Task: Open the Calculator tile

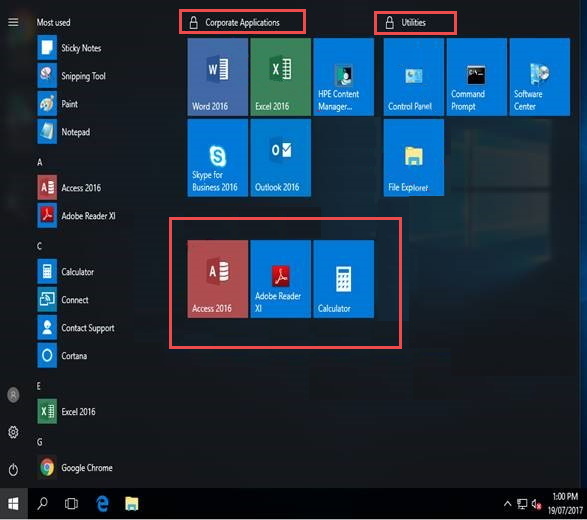Action: point(343,279)
